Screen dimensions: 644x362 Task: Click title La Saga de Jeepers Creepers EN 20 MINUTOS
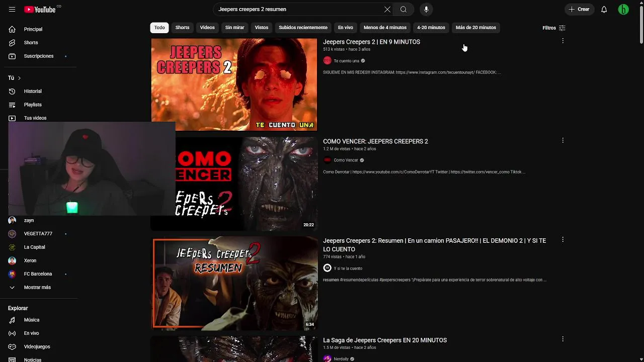point(385,340)
